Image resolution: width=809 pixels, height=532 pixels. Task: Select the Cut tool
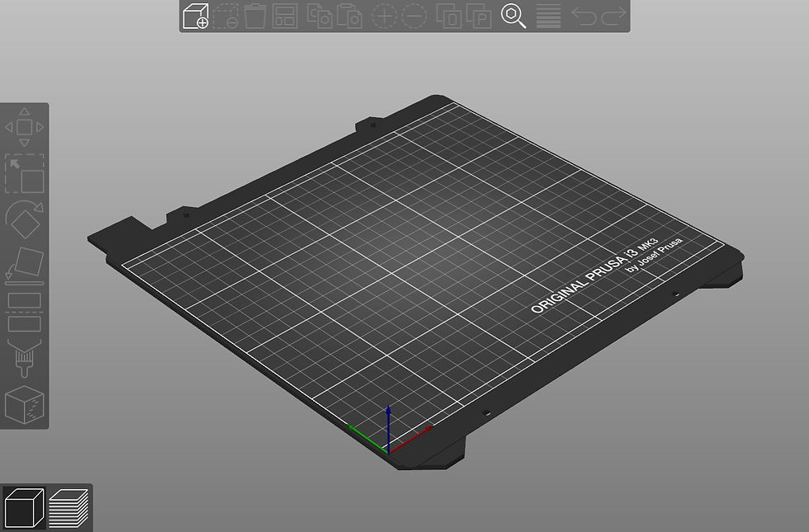click(x=24, y=313)
